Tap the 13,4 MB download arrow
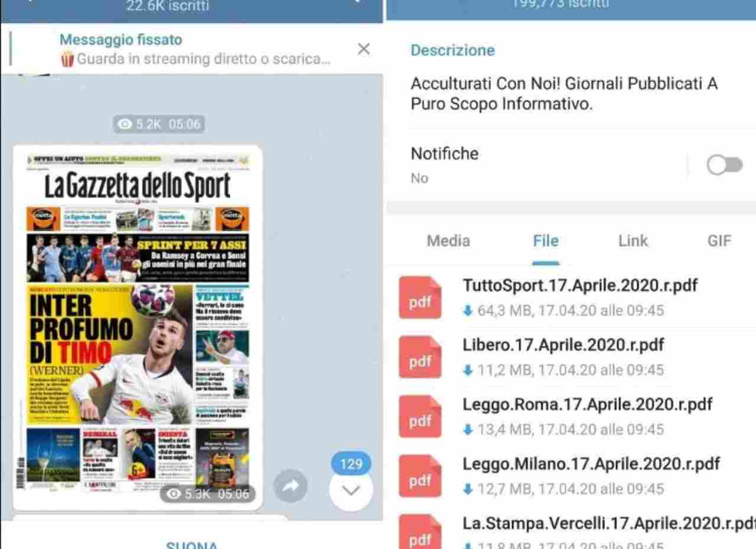The width and height of the screenshot is (756, 549). [x=468, y=430]
